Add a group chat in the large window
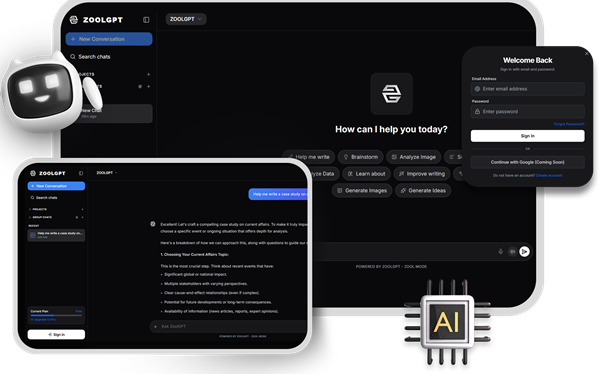The height and width of the screenshot is (374, 600). coord(148,87)
